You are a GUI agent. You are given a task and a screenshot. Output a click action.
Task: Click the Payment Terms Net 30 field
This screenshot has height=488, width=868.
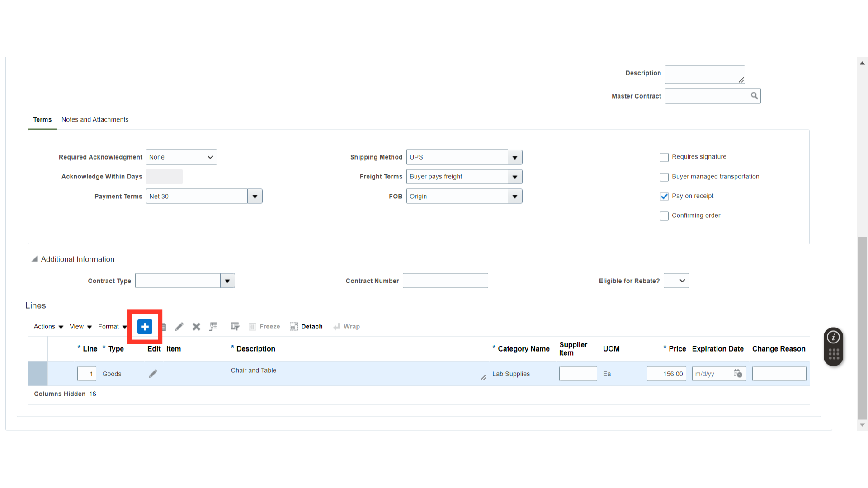coord(197,197)
